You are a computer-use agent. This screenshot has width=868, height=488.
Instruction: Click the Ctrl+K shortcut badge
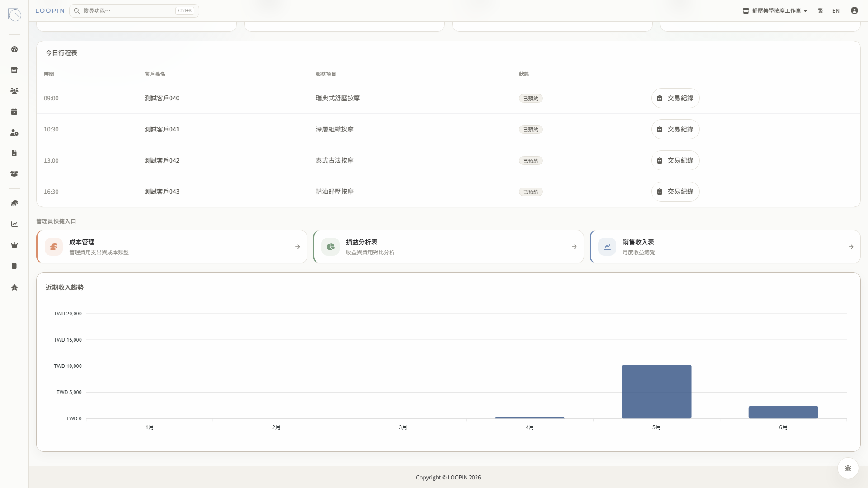[185, 11]
